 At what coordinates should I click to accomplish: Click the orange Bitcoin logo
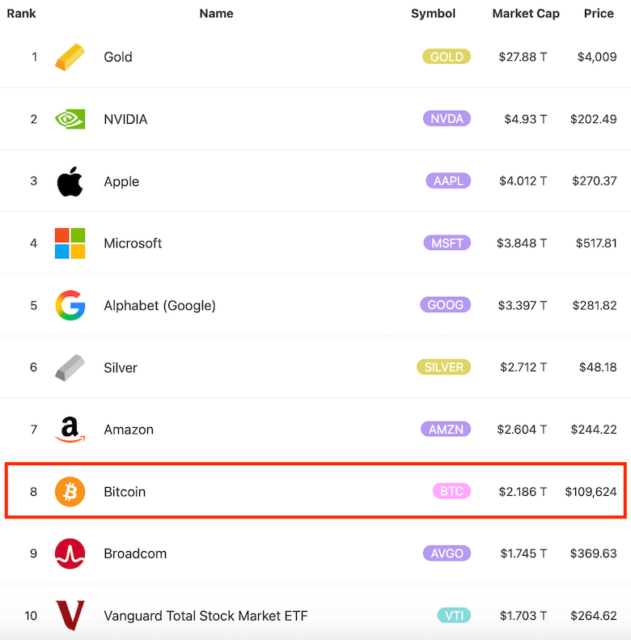point(69,491)
